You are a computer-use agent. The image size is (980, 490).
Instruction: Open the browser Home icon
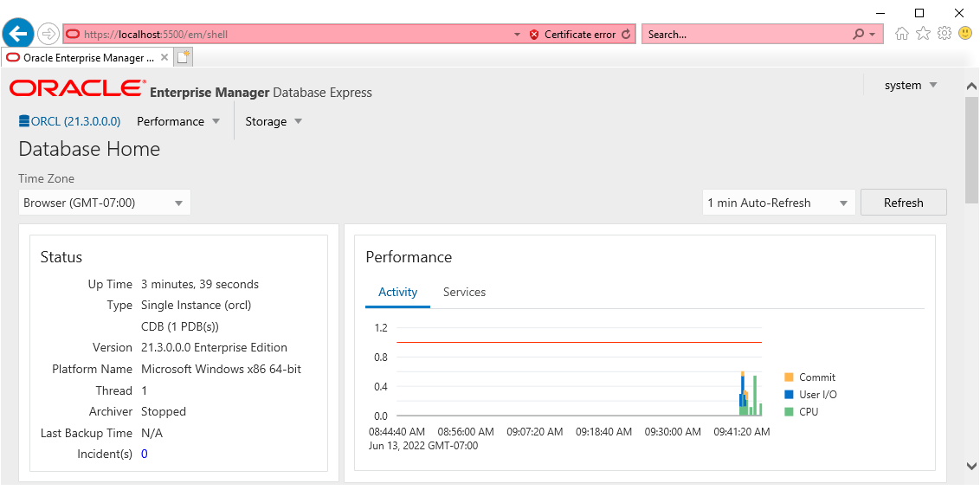tap(901, 34)
